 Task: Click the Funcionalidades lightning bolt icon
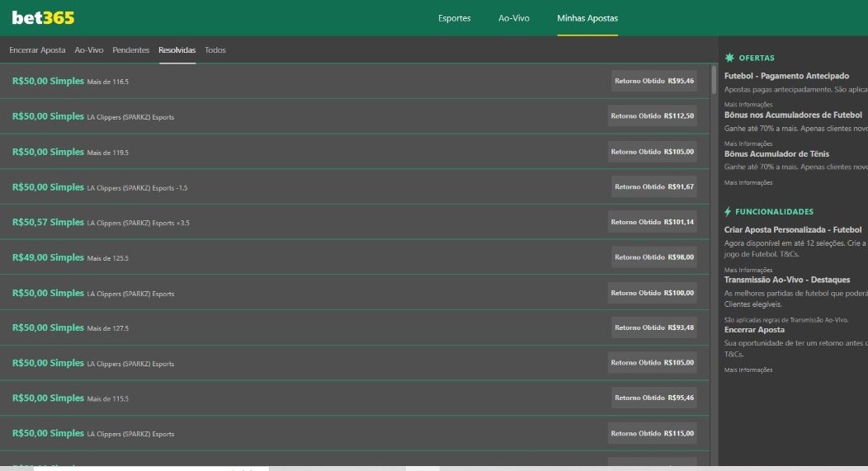(x=728, y=211)
